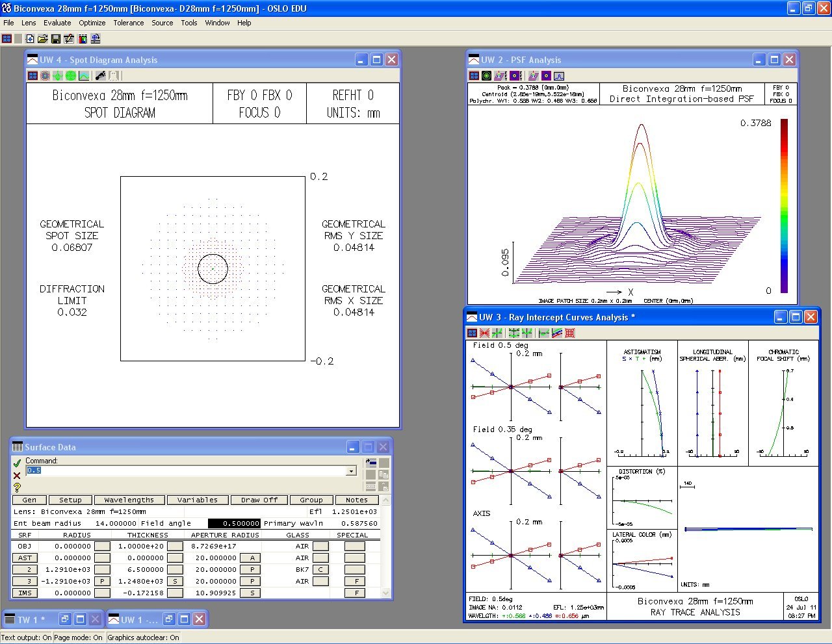This screenshot has height=644, width=832.
Task: Click the green diamond-shaped icon in UW 4 toolbar
Action: point(58,76)
